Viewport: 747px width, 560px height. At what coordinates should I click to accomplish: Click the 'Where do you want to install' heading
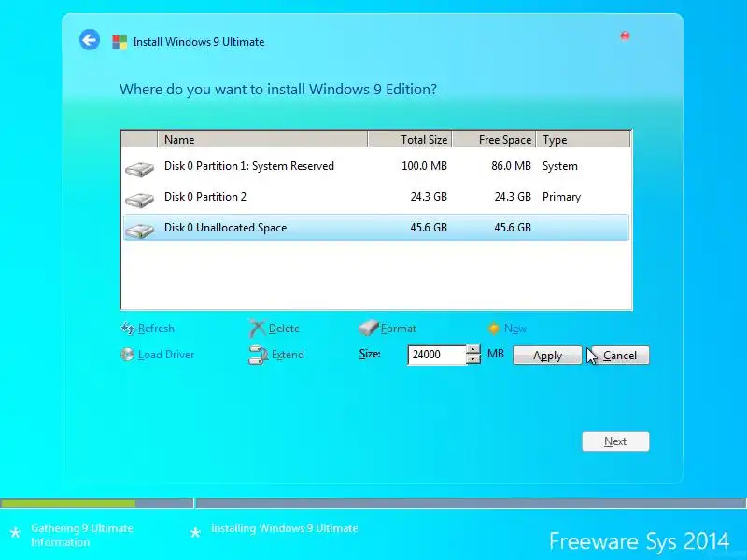277,90
